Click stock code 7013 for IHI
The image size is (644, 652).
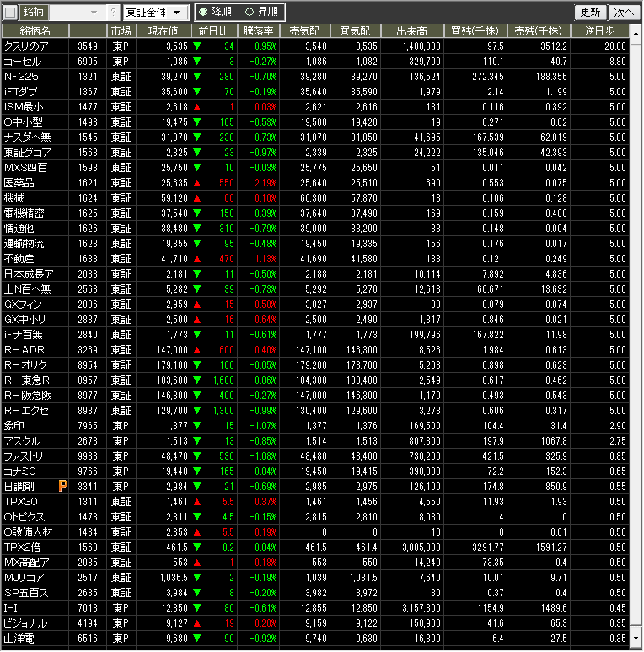click(88, 608)
